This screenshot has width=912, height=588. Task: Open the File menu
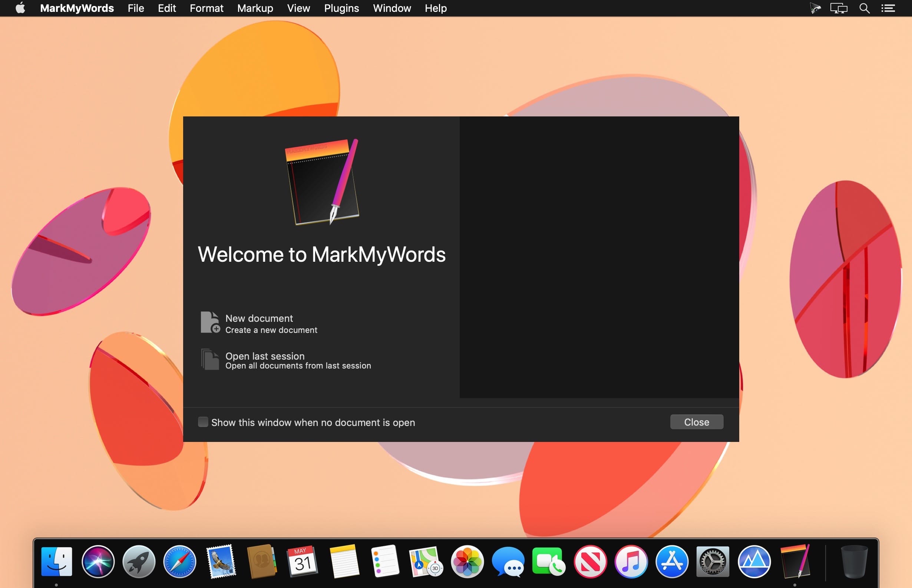click(x=136, y=9)
